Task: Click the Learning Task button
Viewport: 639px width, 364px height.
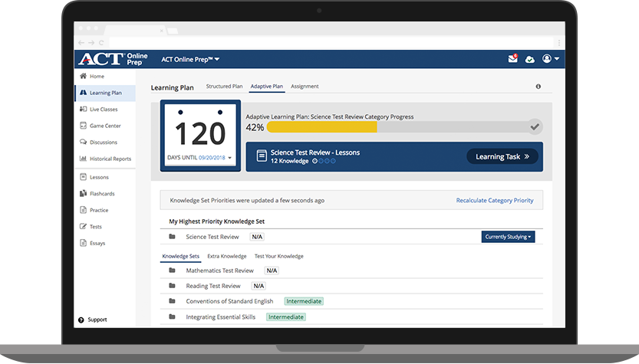Action: 502,157
